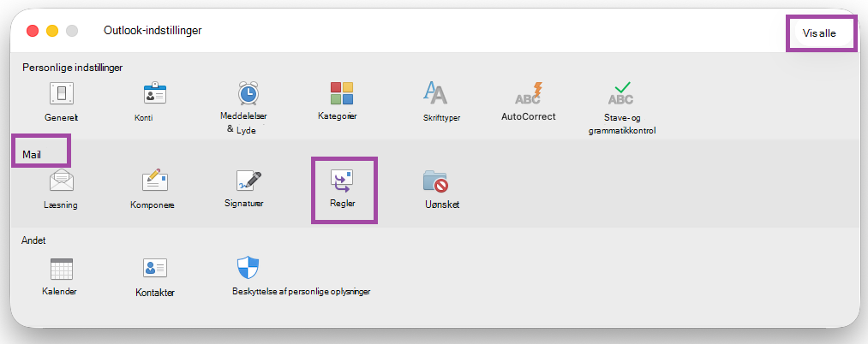The image size is (868, 344).
Task: Open the Konti accounts icon
Action: coord(155,93)
